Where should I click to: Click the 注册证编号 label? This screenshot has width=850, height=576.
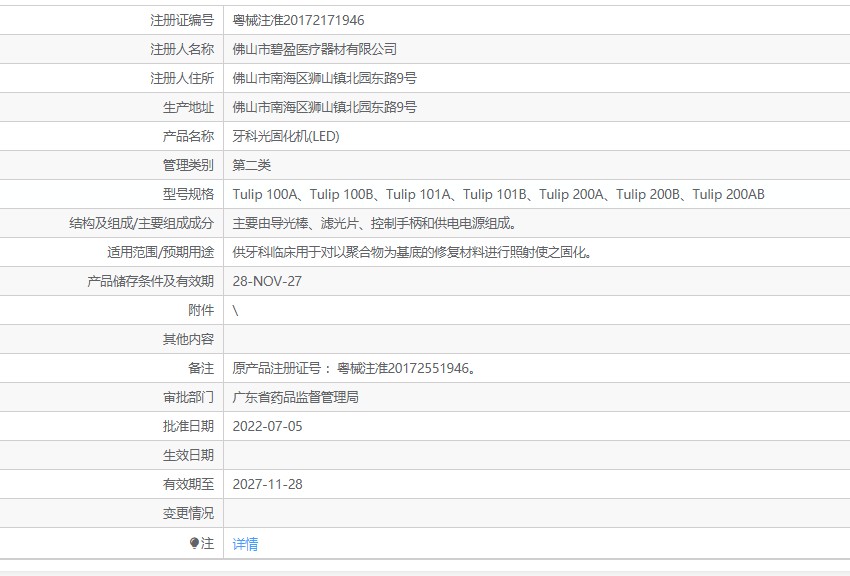[182, 21]
